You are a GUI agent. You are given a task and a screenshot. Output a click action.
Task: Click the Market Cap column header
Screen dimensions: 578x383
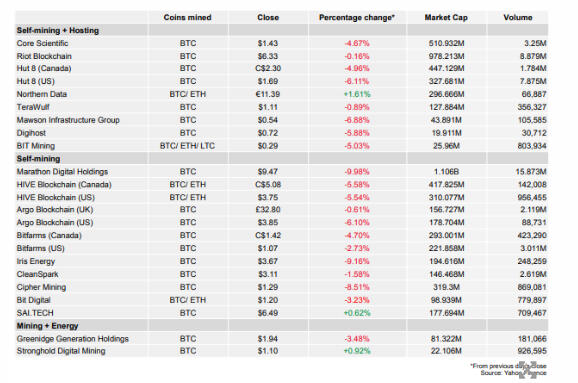point(446,17)
